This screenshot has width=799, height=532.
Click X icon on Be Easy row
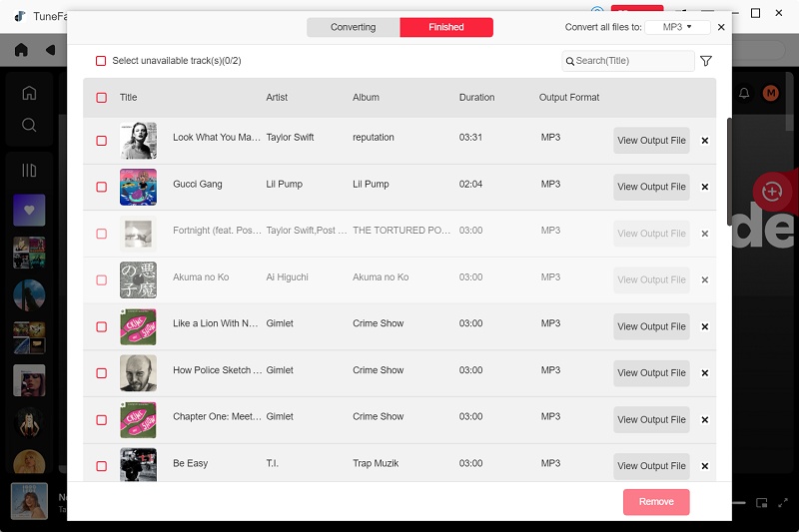click(x=705, y=466)
